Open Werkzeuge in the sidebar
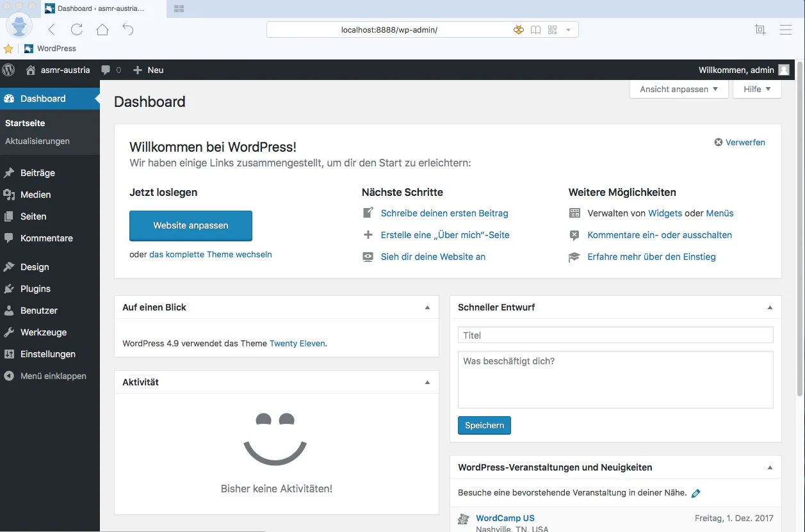 [x=49, y=332]
